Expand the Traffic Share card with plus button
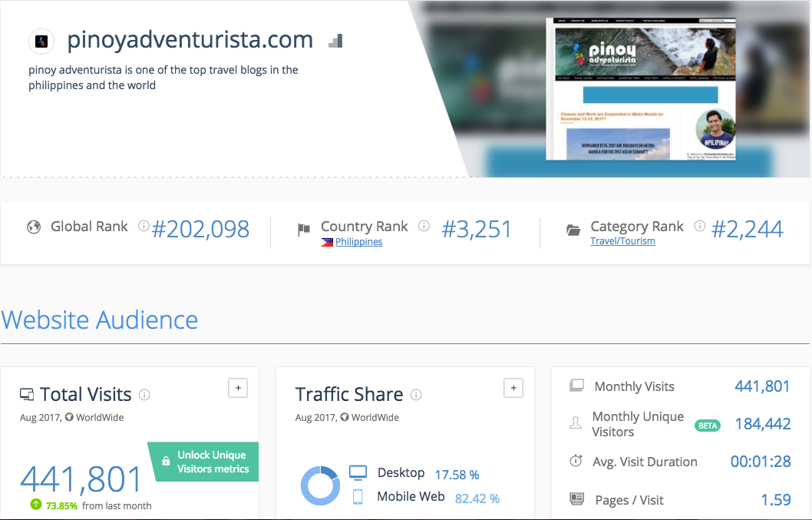 (513, 388)
